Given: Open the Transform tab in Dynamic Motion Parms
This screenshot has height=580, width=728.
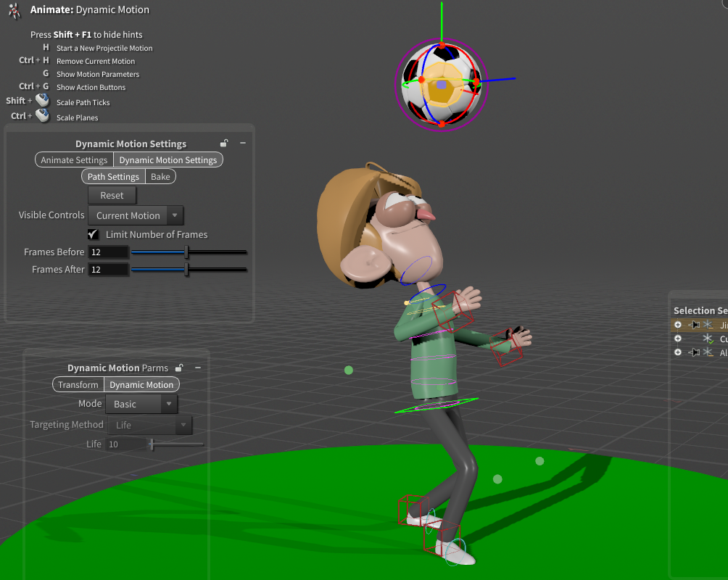Looking at the screenshot, I should [78, 384].
